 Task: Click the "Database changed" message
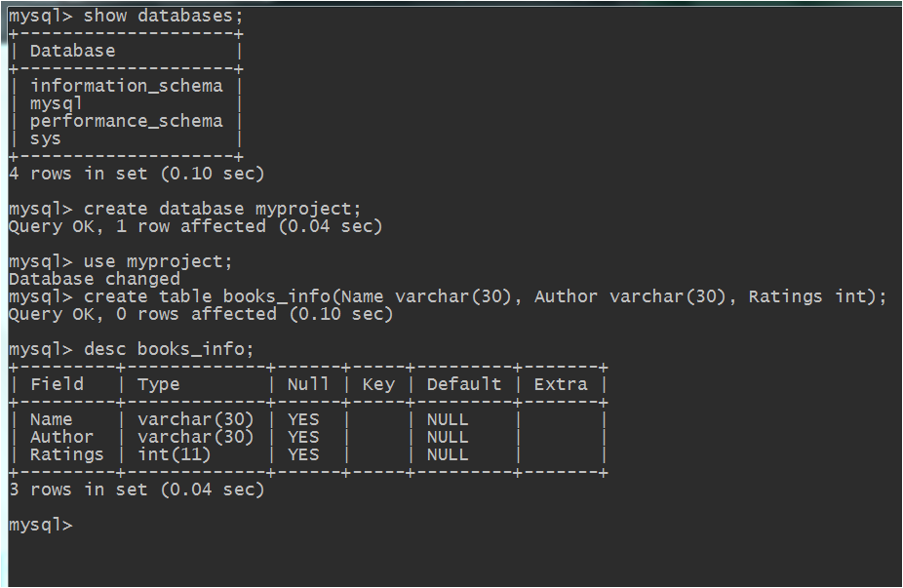[94, 279]
